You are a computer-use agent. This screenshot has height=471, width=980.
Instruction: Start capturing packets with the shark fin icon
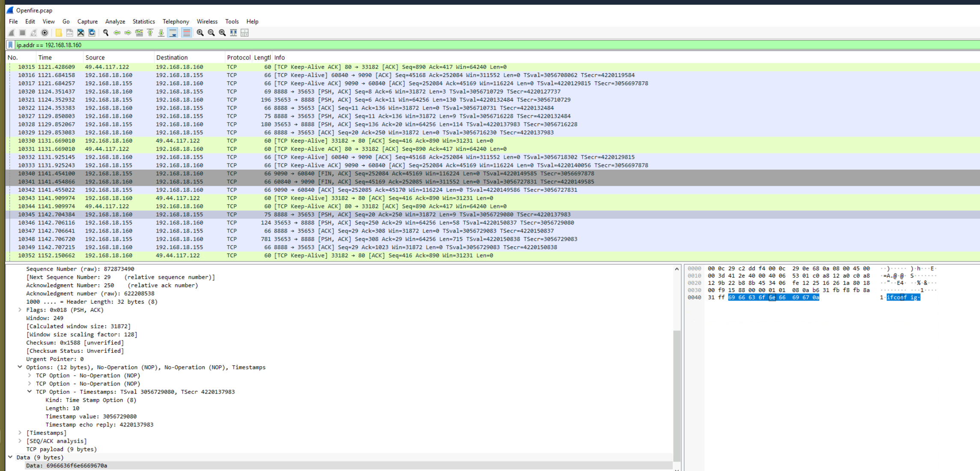point(12,32)
